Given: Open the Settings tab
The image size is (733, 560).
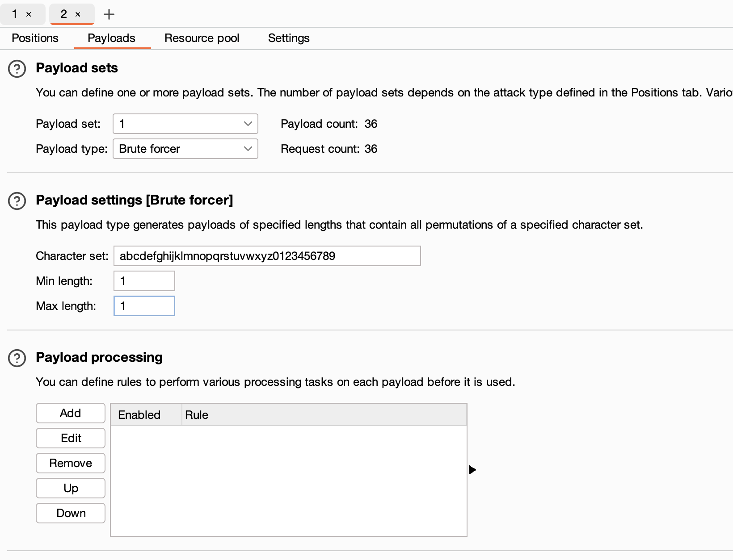Looking at the screenshot, I should pos(289,38).
